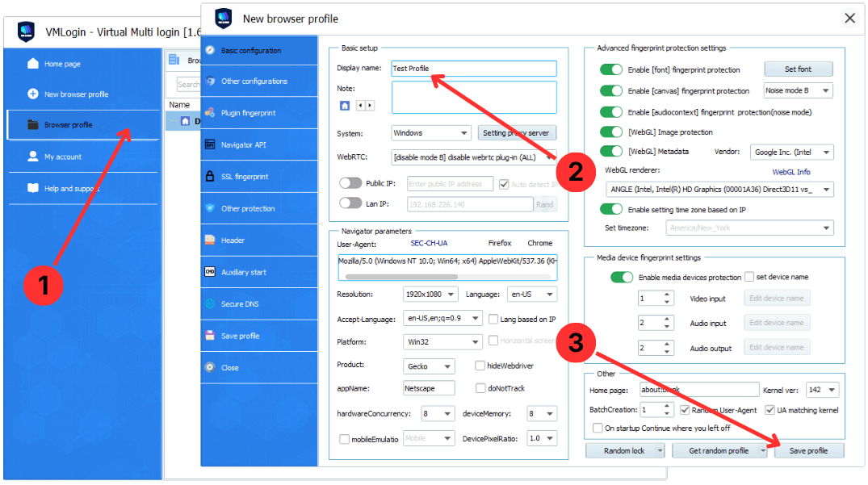Click the Get random profile button
The image size is (868, 485).
click(719, 451)
